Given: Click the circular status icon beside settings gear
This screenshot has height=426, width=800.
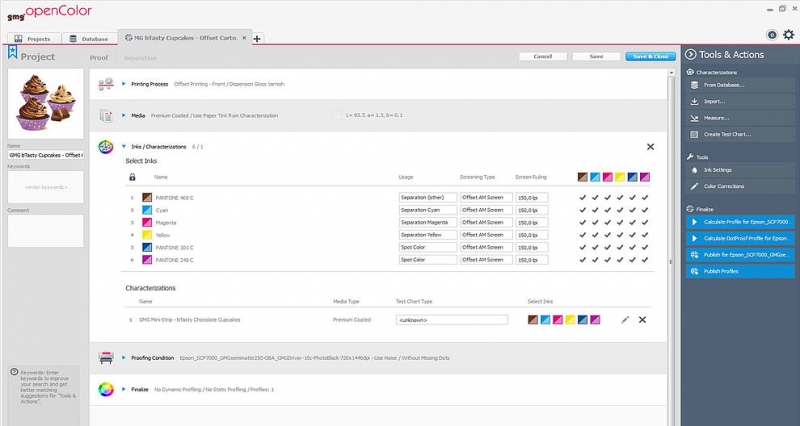Looking at the screenshot, I should pos(772,35).
